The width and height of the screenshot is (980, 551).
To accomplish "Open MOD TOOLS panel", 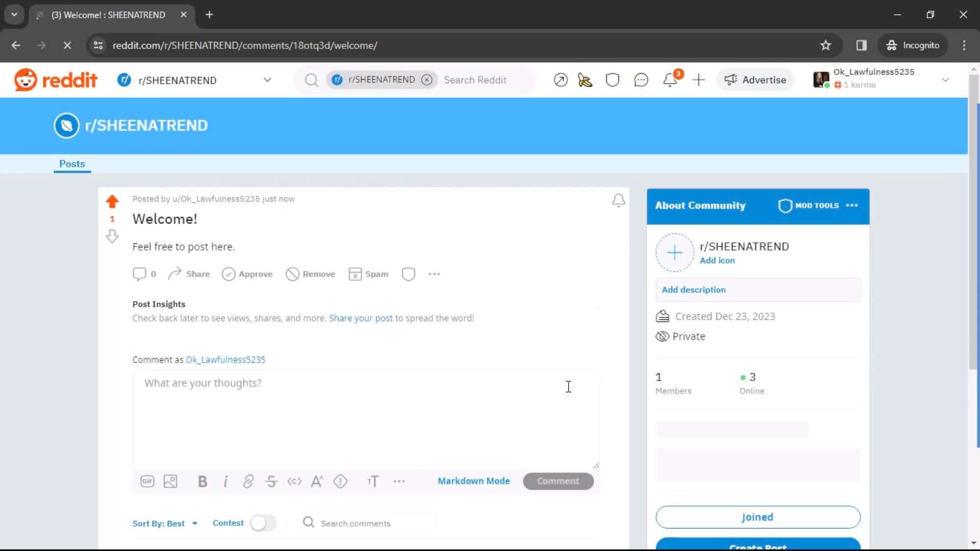I will 811,205.
